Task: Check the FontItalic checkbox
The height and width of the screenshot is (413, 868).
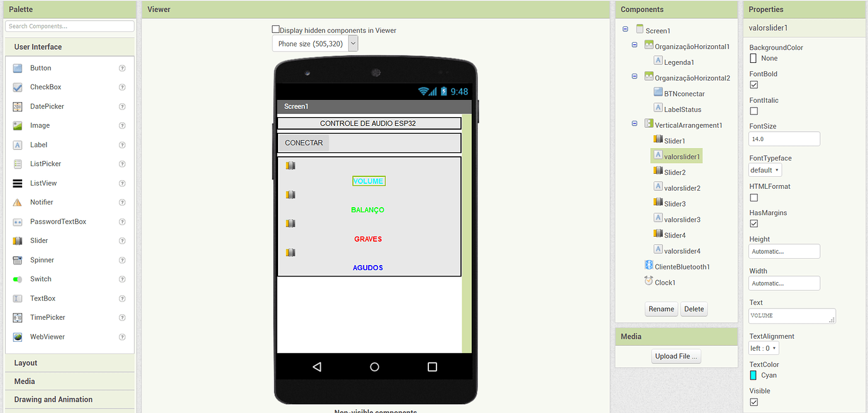Action: pos(754,111)
